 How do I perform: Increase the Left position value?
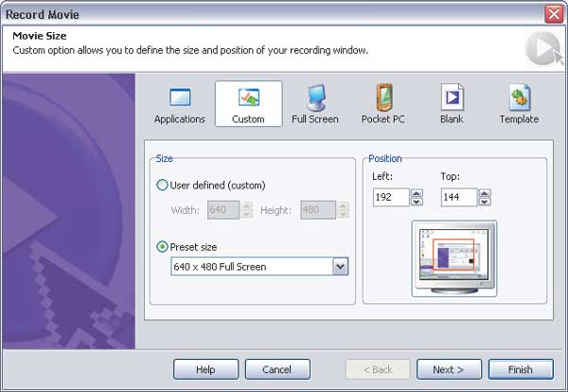[417, 193]
